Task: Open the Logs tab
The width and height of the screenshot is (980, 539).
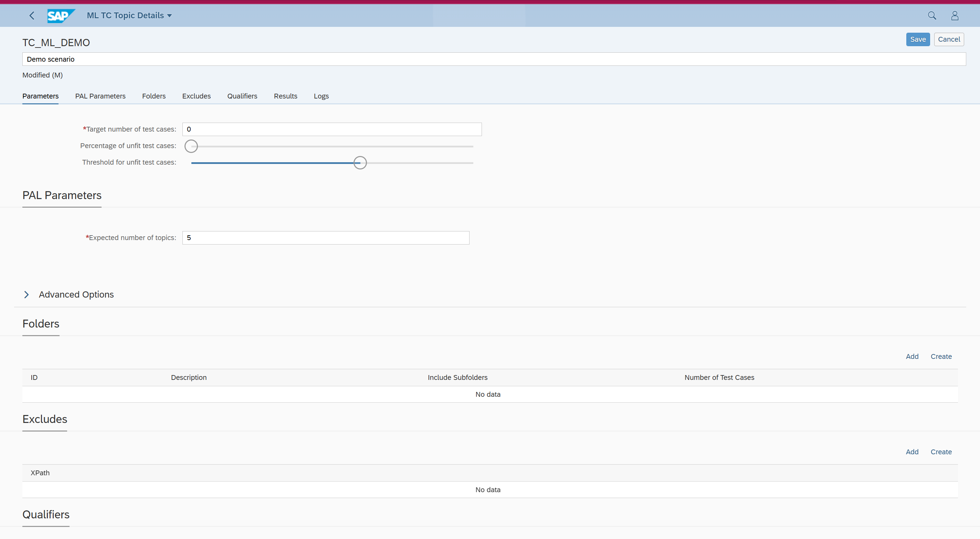Action: [321, 96]
